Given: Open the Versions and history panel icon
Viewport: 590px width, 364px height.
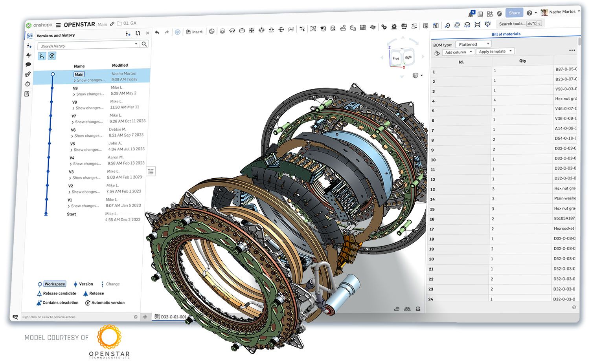Looking at the screenshot, I should coord(29,36).
